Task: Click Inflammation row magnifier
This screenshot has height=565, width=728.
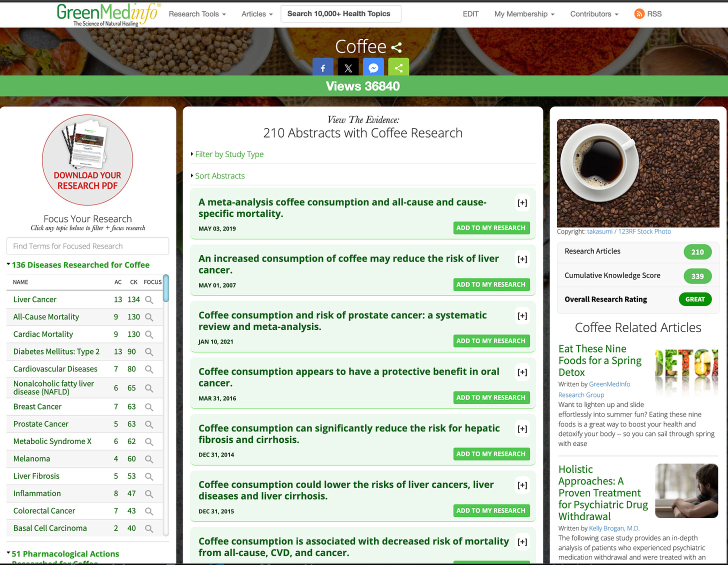Action: click(x=149, y=494)
